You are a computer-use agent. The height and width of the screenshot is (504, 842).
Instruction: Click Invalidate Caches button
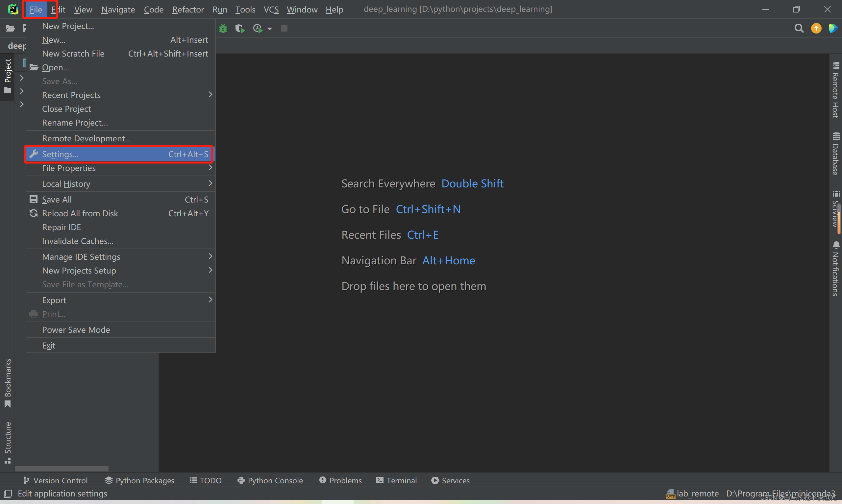click(x=77, y=241)
